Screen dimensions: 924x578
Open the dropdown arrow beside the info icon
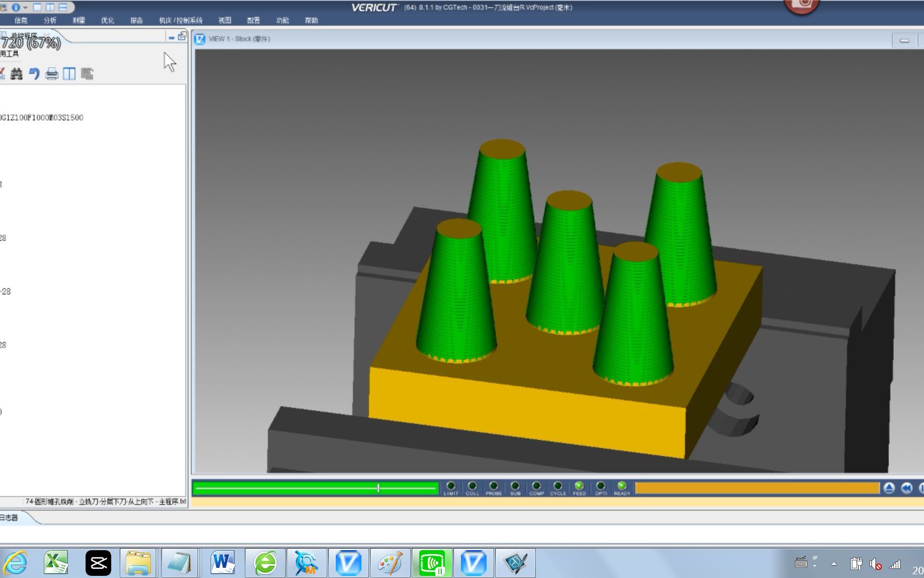coord(25,7)
